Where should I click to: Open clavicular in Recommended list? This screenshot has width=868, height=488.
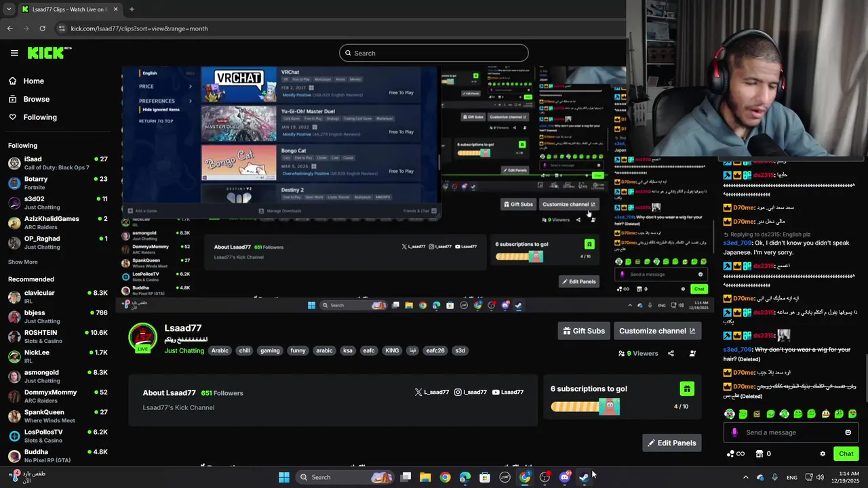click(58, 297)
